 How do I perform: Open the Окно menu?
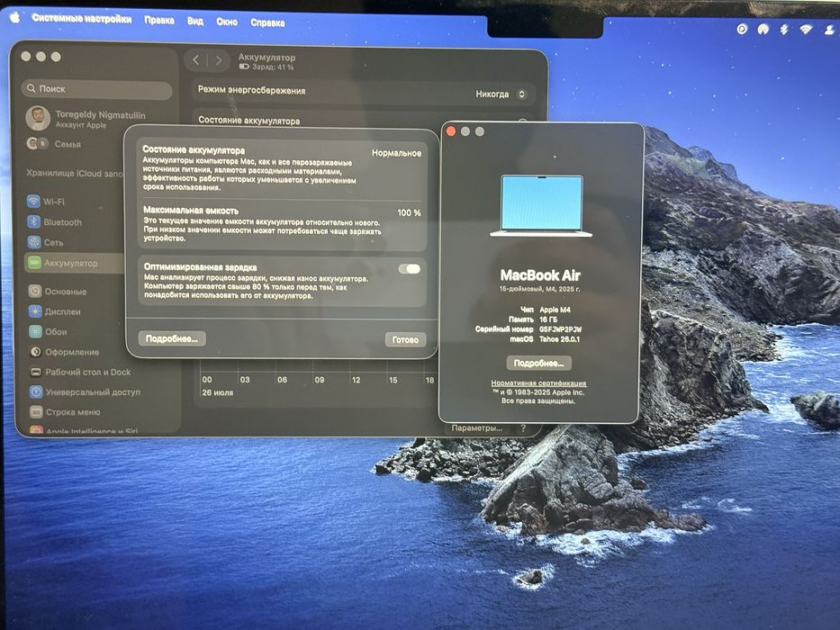[227, 22]
